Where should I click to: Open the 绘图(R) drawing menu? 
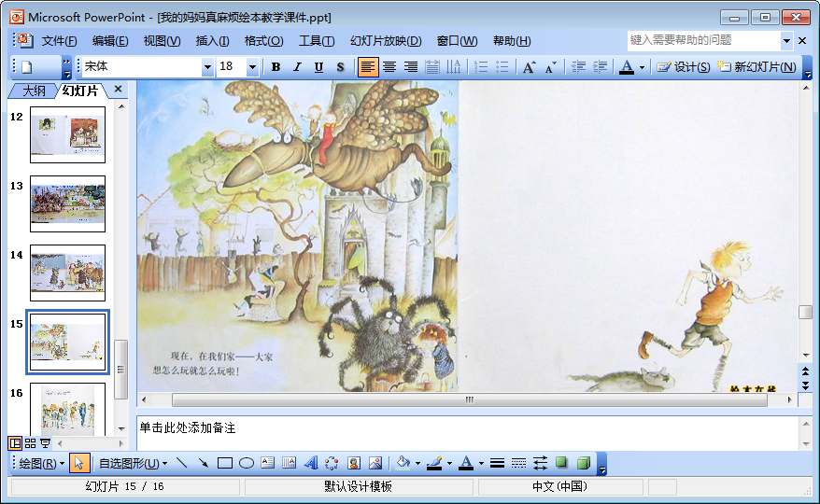(41, 463)
